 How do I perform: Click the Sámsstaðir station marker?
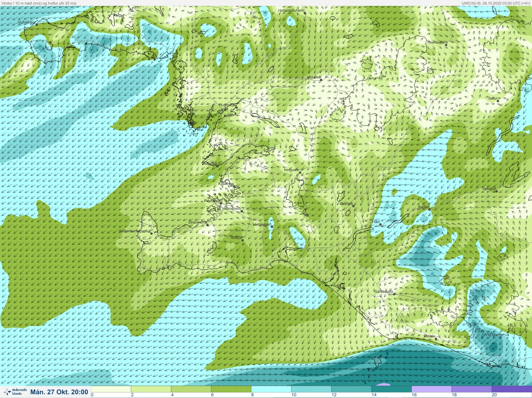point(394,294)
